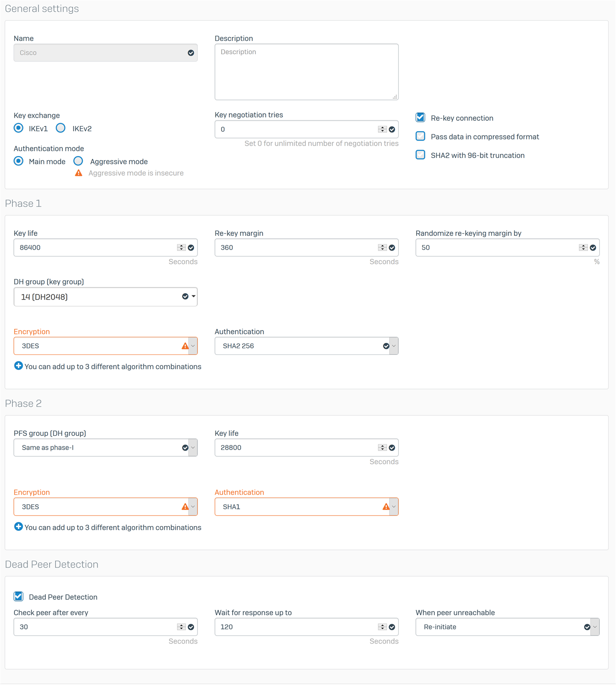This screenshot has width=616, height=685.
Task: Expand Phase 1 Authentication SHA2 256 dropdown
Action: 306,346
